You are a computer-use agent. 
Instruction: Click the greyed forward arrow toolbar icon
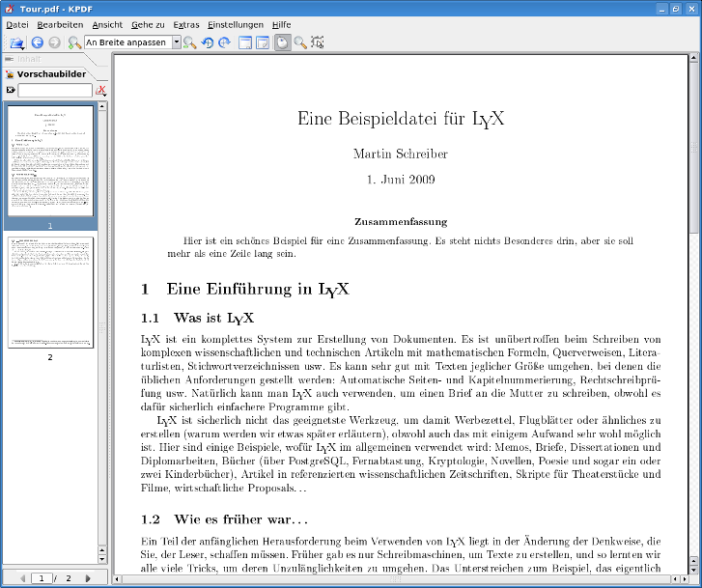(x=55, y=42)
